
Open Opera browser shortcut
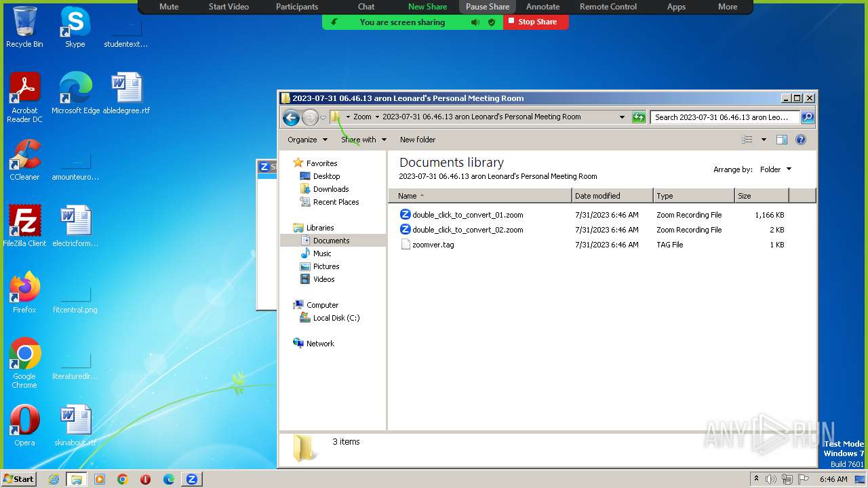(24, 426)
